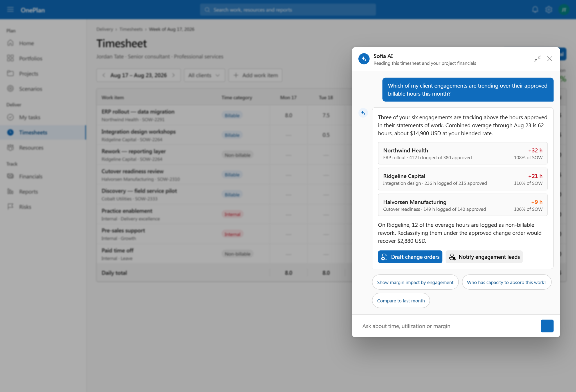Image resolution: width=576 pixels, height=392 pixels.
Task: Click Time category column header
Action: [x=237, y=97]
